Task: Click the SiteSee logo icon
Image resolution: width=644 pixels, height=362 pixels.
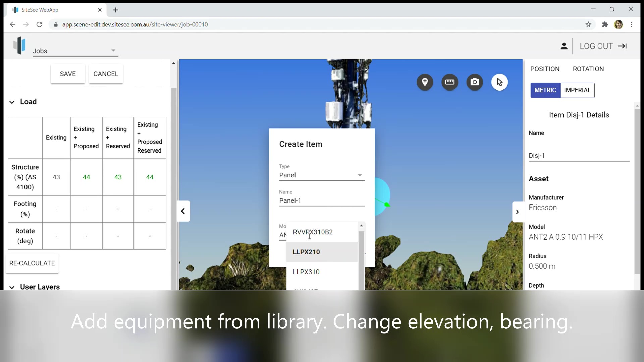Action: pos(19,45)
